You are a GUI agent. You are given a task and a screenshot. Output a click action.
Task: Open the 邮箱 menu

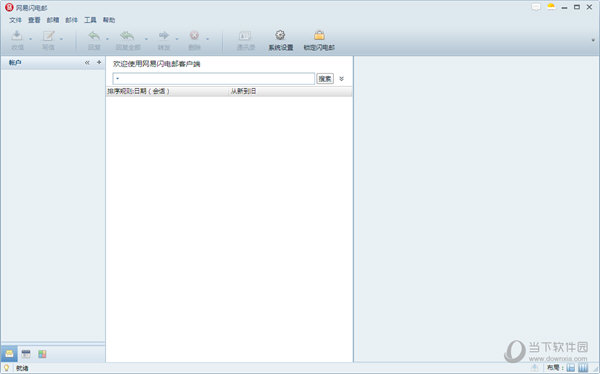click(x=53, y=20)
